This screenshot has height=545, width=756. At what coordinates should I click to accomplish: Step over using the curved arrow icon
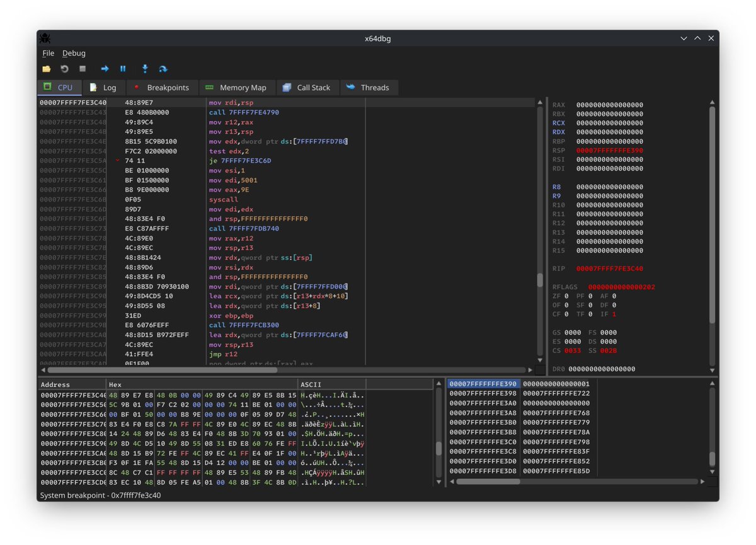pyautogui.click(x=164, y=69)
